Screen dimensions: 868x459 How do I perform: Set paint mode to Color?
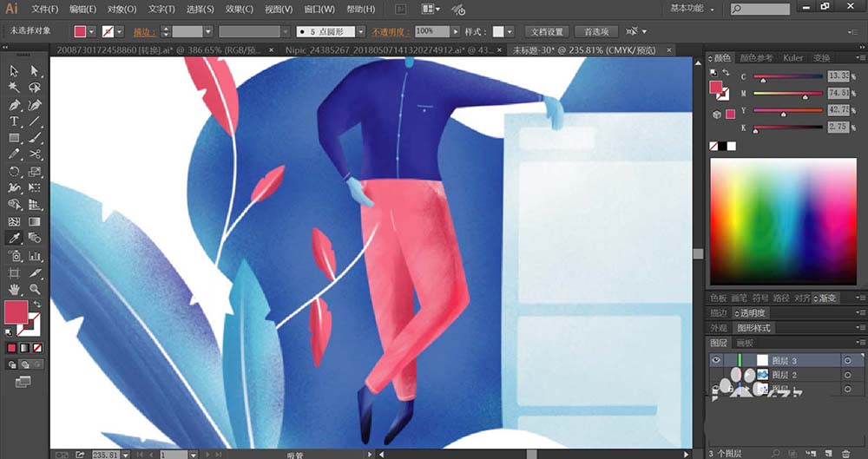pos(11,348)
